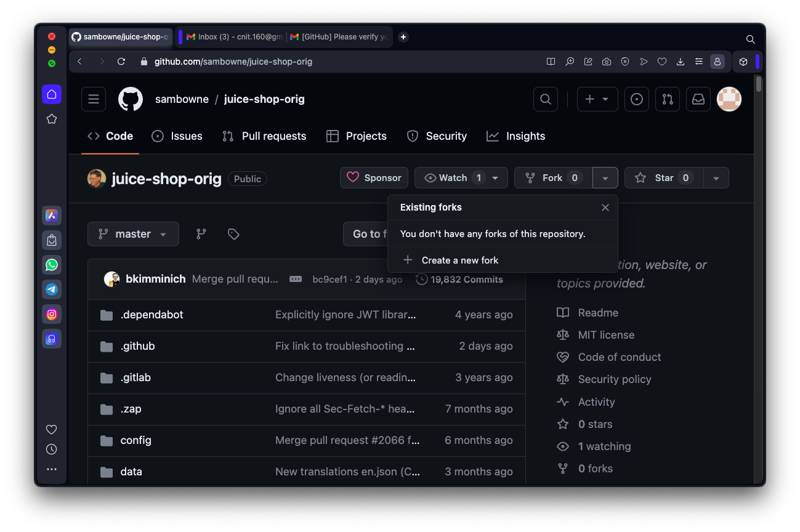Open the Projects tab
800x532 pixels.
pyautogui.click(x=357, y=136)
